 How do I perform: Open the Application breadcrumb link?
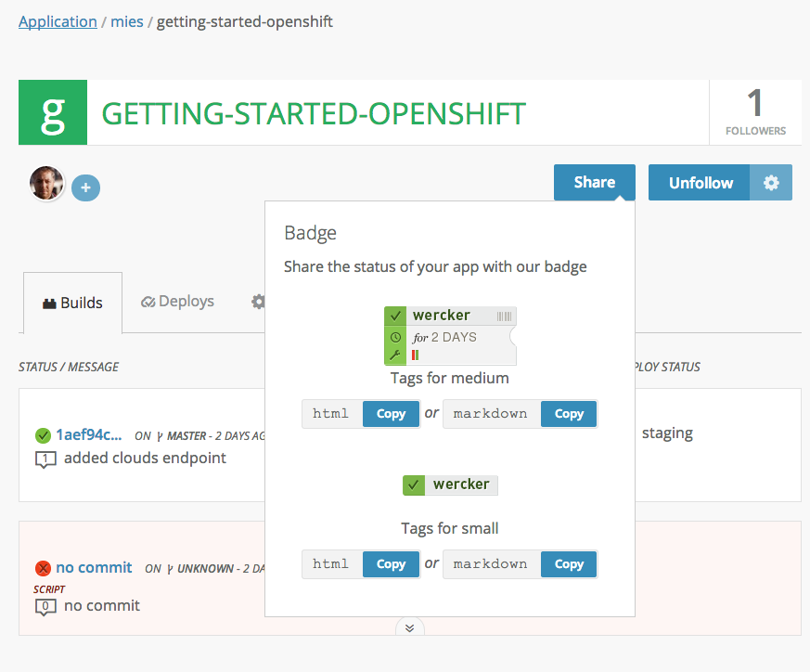coord(58,21)
